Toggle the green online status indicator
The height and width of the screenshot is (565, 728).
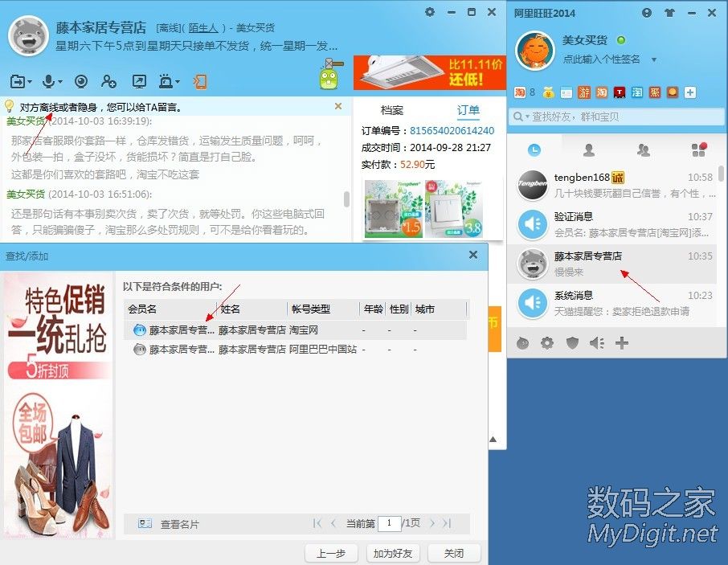click(621, 40)
